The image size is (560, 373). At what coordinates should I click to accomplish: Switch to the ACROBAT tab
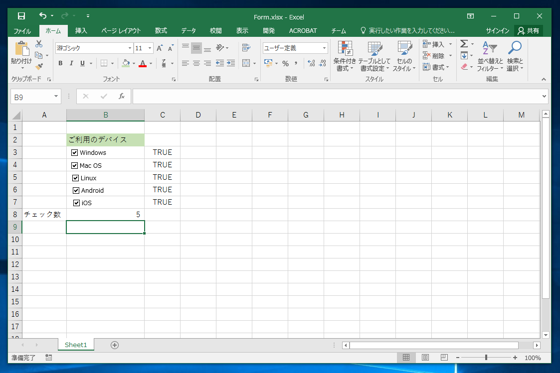[303, 31]
